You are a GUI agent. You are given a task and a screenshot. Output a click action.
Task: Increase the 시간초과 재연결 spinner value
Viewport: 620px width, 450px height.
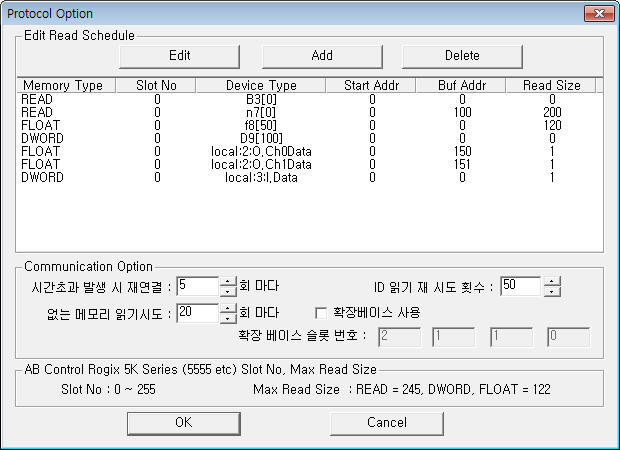click(227, 281)
